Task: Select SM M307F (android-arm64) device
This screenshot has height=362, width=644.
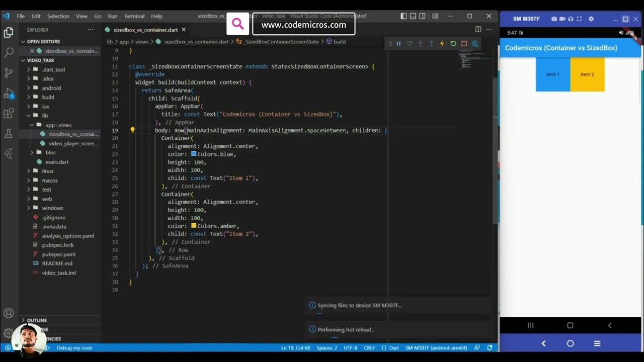Action: pos(436,348)
